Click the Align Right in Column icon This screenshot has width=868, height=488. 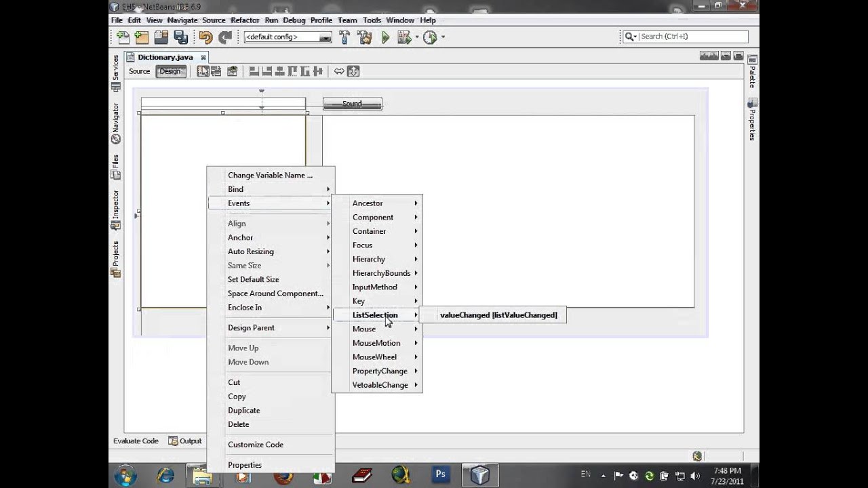tap(267, 71)
